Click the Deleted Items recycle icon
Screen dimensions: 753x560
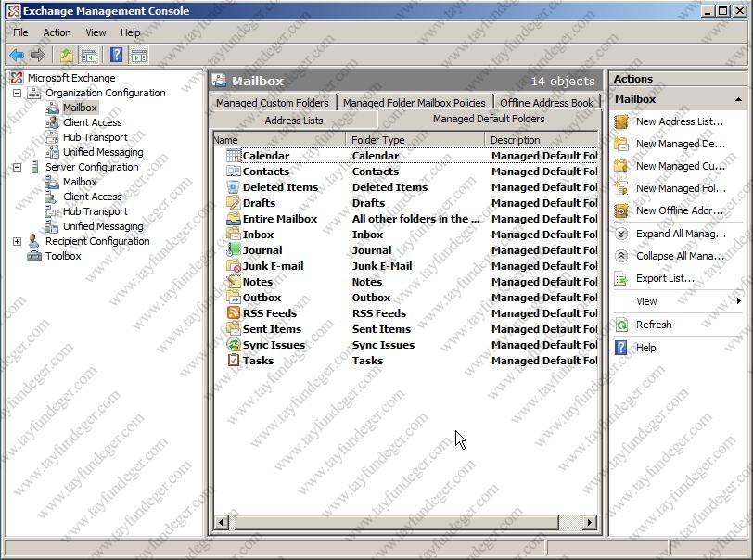pyautogui.click(x=234, y=187)
